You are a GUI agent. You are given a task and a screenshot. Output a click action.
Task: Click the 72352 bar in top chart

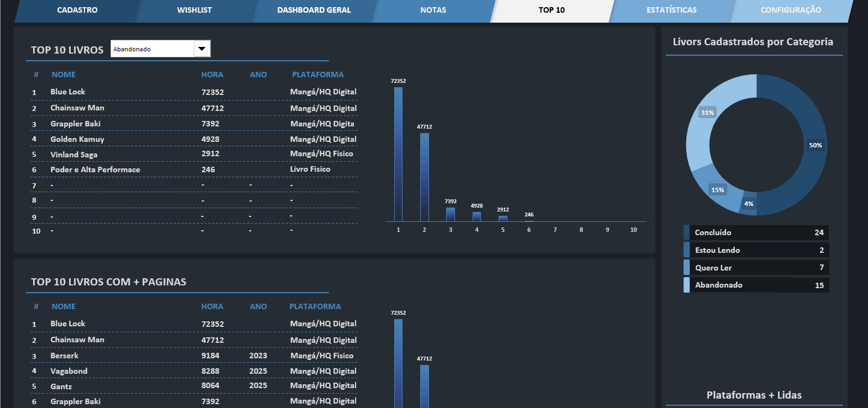(398, 154)
